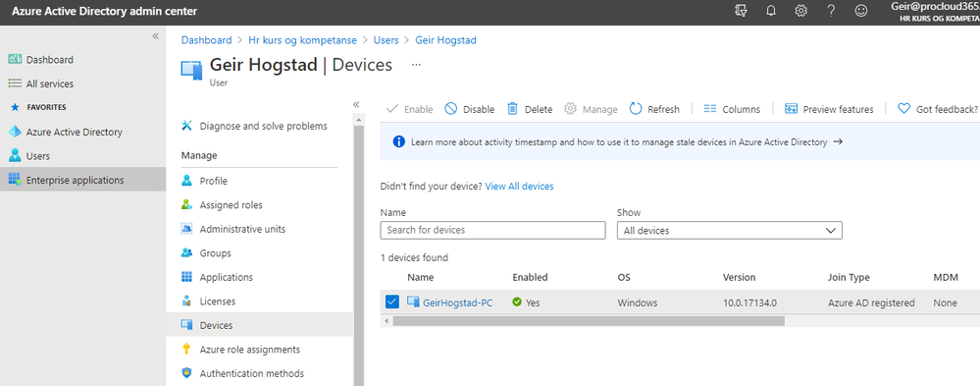Click the 10.0.17134.0 version cell
The image size is (980, 386).
[x=749, y=303]
